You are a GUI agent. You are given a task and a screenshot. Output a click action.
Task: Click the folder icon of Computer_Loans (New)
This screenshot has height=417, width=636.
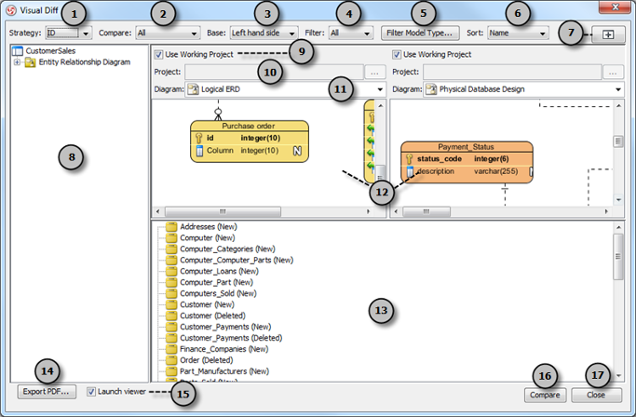point(172,271)
